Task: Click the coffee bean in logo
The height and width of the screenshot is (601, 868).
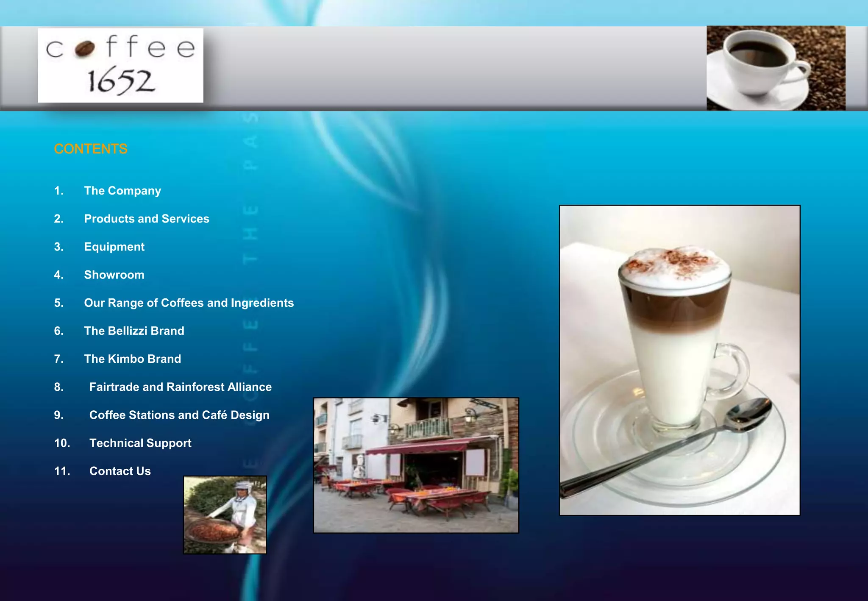Action: [85, 49]
